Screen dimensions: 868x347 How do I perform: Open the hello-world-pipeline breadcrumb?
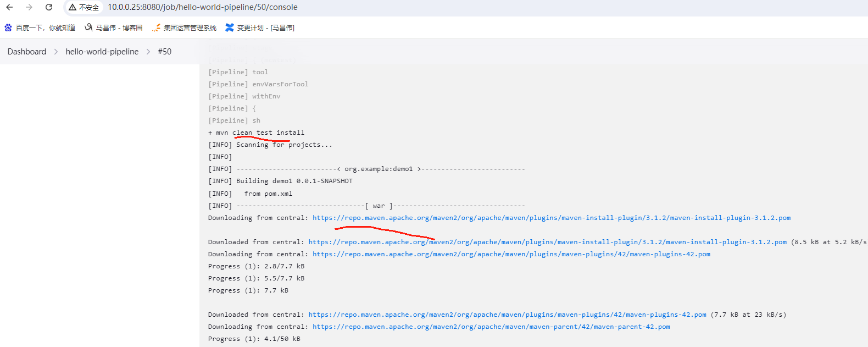pos(102,52)
